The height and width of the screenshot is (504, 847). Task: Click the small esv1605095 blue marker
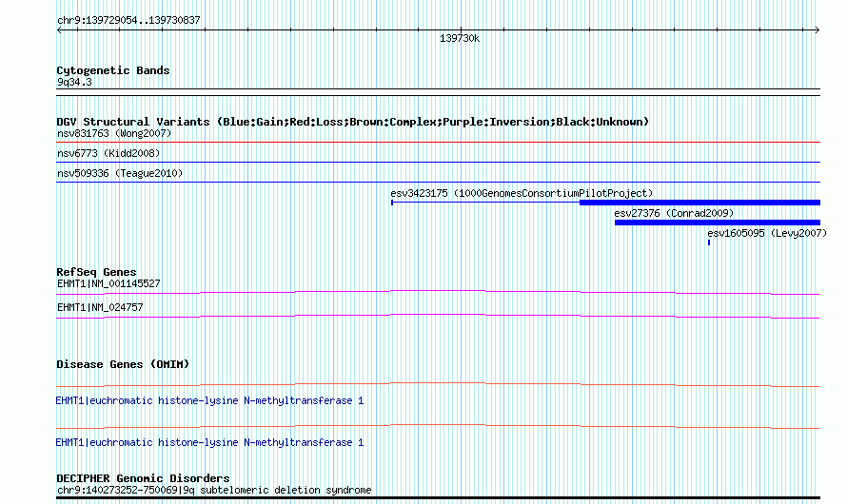709,242
